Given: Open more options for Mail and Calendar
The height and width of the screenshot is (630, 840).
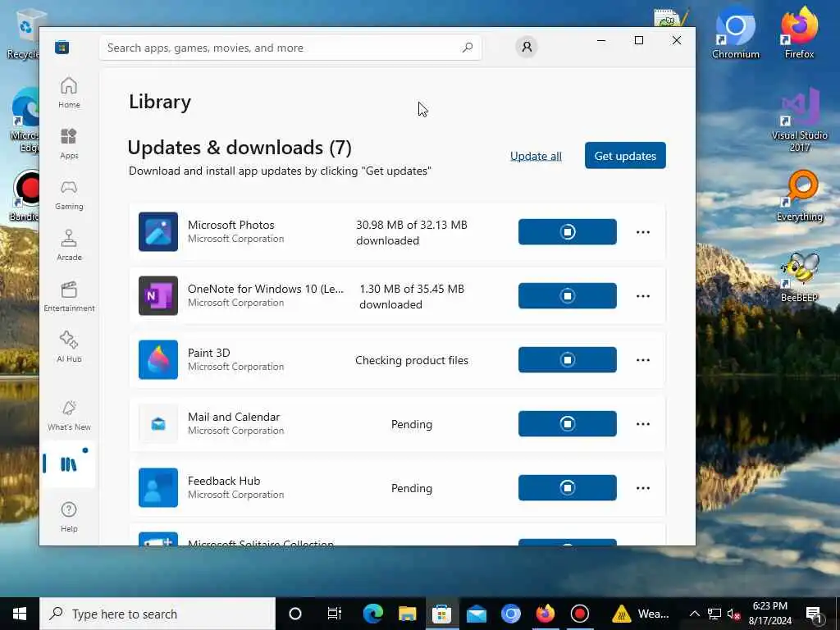Looking at the screenshot, I should tap(643, 424).
